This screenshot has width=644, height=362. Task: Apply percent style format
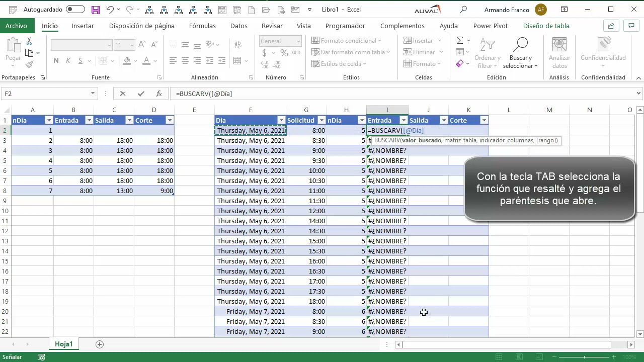pyautogui.click(x=284, y=53)
